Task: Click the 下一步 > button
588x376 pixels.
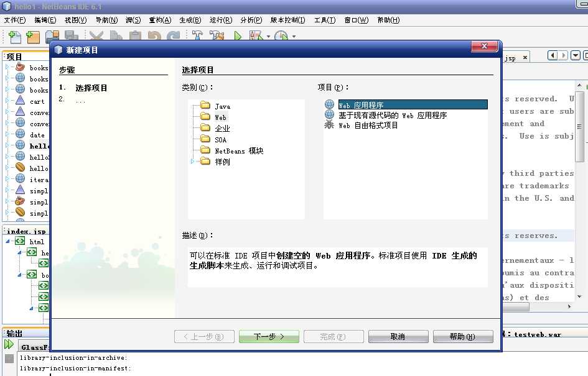Action: pos(269,337)
